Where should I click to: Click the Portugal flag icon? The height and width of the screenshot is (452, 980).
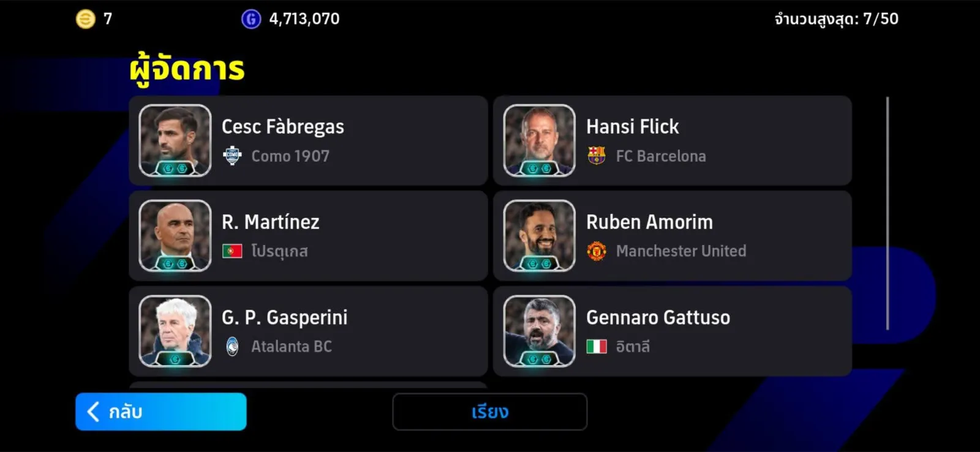232,251
